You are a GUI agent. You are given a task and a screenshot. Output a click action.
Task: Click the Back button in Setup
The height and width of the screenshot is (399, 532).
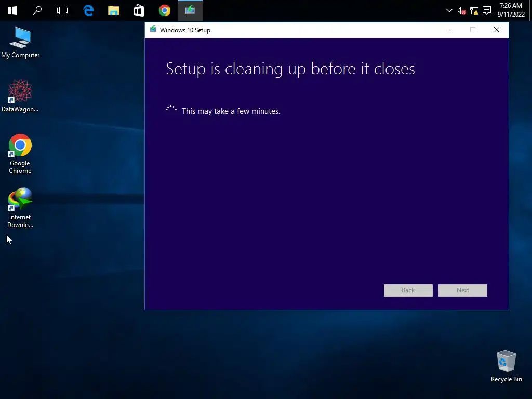408,290
